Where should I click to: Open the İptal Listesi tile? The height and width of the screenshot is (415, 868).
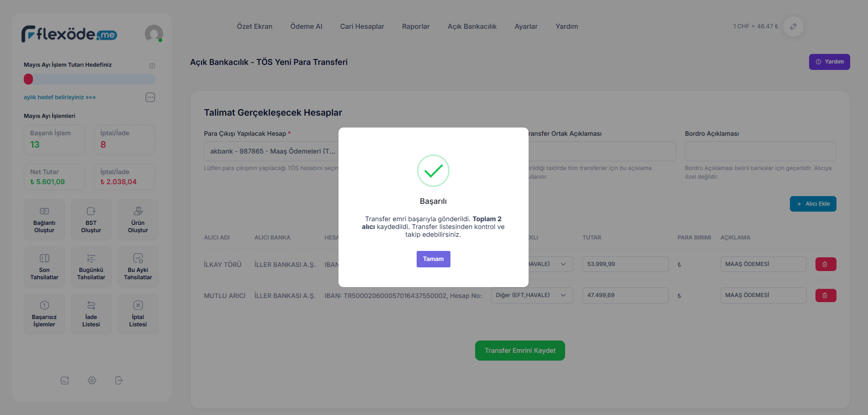[x=138, y=314]
